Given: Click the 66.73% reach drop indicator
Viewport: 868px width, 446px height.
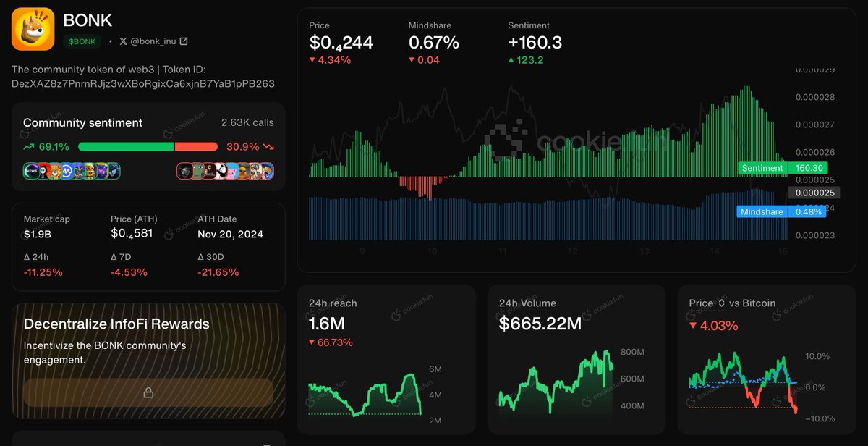Looking at the screenshot, I should 331,342.
